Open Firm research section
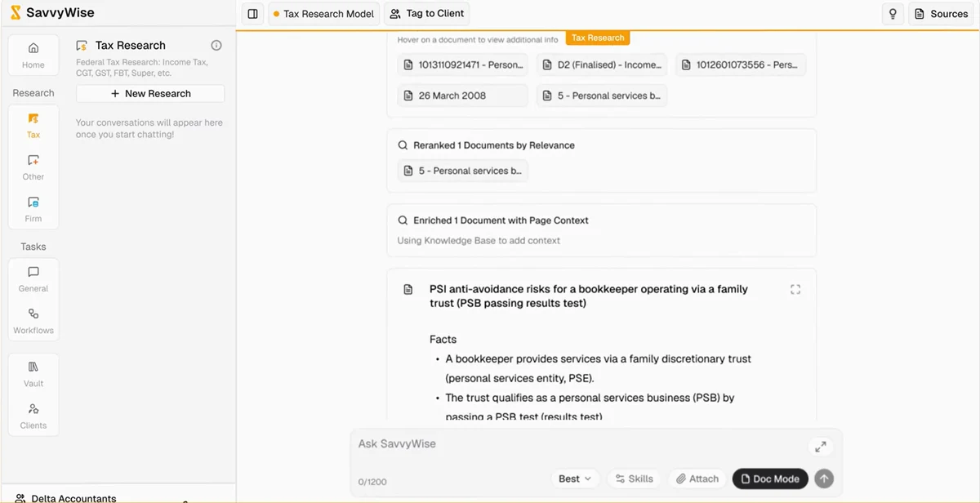Screen dimensions: 980x503 (33, 209)
